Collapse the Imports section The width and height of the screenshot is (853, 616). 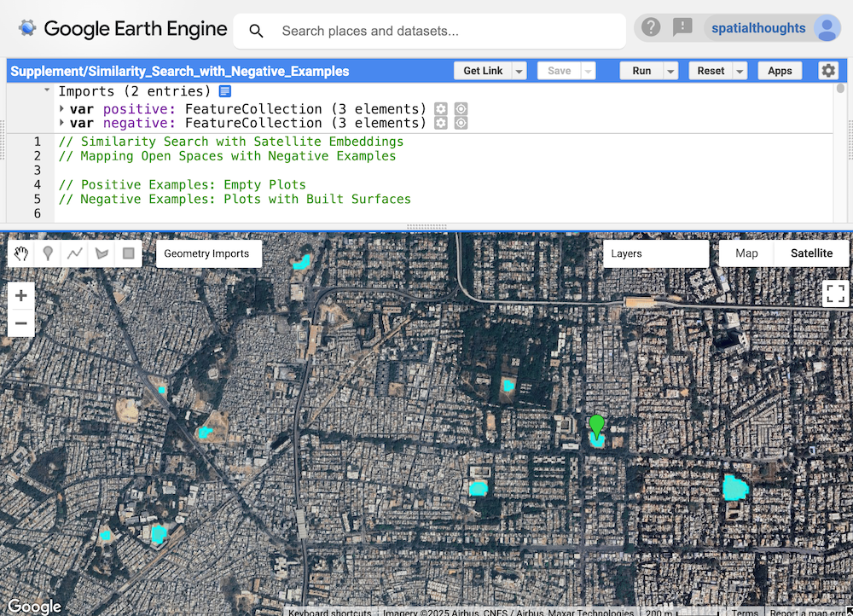[47, 90]
